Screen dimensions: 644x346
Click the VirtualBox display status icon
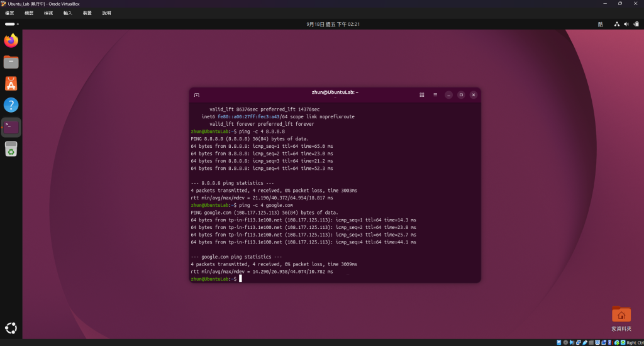[x=597, y=342]
